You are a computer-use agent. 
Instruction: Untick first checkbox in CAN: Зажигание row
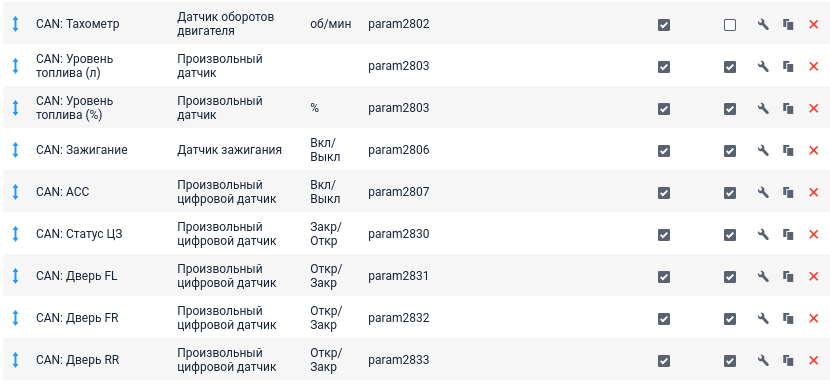click(x=664, y=151)
